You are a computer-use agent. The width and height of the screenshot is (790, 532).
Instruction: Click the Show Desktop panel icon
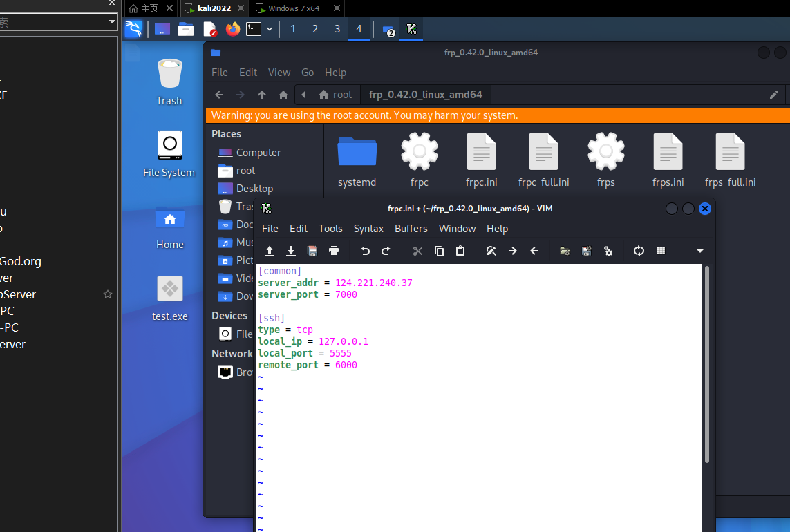click(162, 29)
